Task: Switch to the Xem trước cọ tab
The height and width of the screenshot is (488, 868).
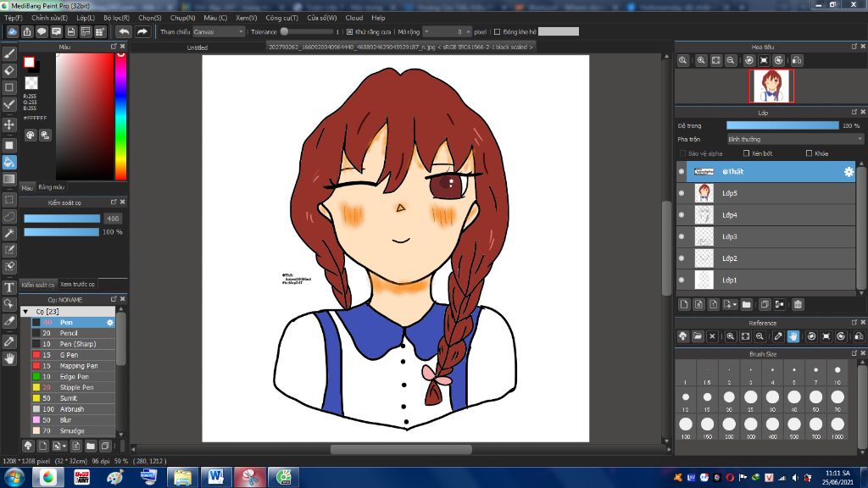Action: tap(77, 285)
